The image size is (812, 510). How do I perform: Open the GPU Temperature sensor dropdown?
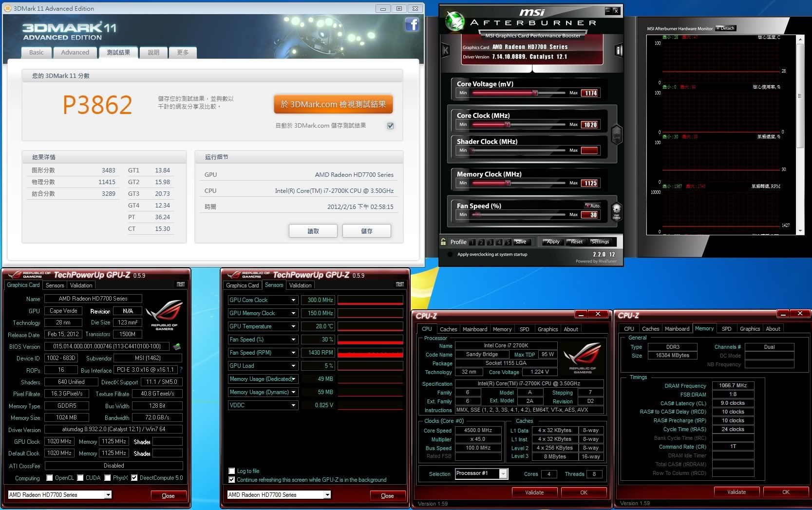pyautogui.click(x=293, y=326)
